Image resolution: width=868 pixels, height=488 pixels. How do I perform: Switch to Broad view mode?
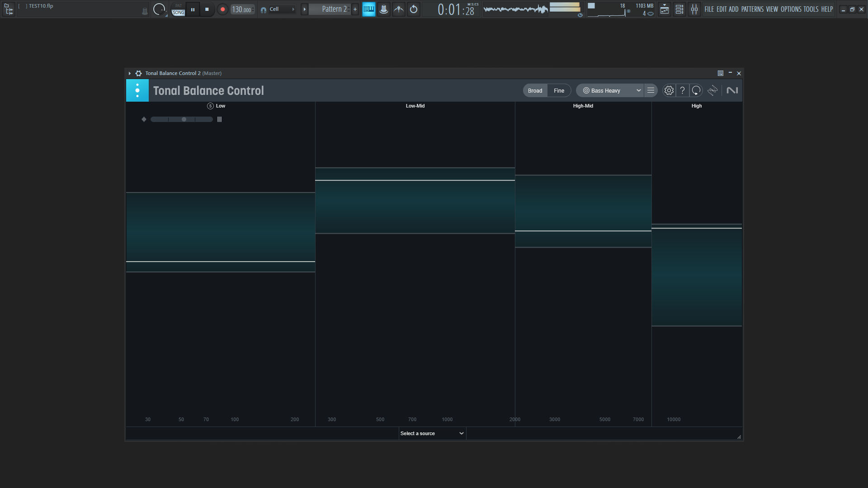tap(535, 90)
